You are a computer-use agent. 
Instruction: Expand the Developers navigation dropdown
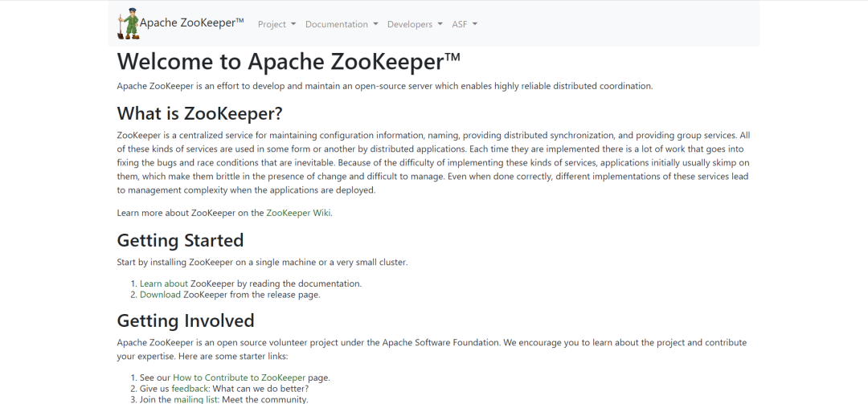coord(415,24)
